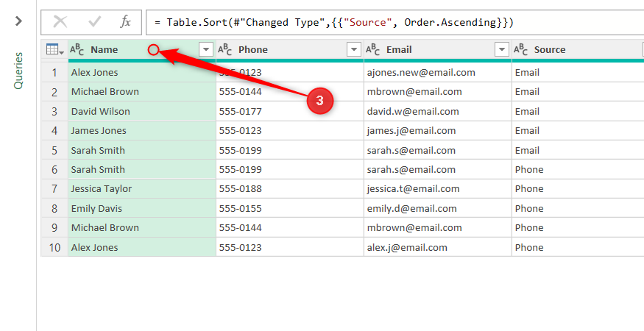
Task: Click the Queries vertical pane label
Action: click(18, 71)
